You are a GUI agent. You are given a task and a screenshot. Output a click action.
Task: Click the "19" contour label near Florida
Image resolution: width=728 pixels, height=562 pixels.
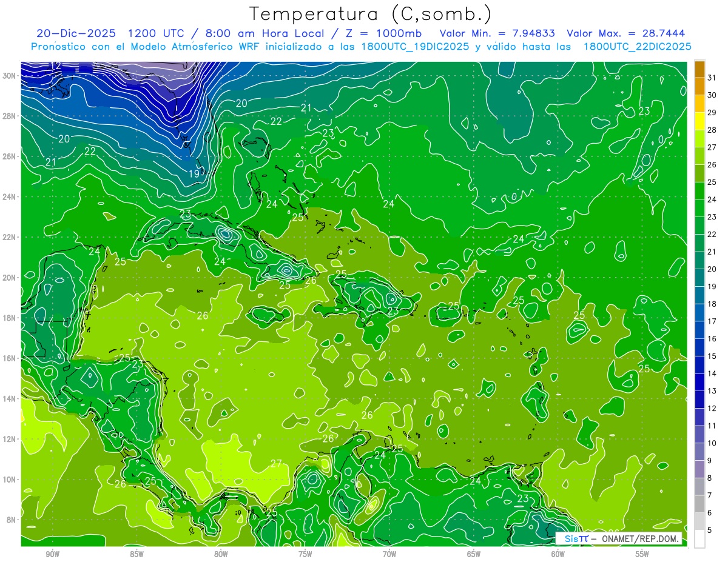pyautogui.click(x=194, y=174)
